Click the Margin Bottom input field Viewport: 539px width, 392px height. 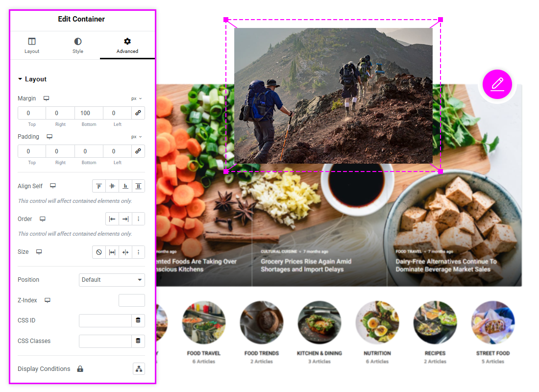point(85,113)
